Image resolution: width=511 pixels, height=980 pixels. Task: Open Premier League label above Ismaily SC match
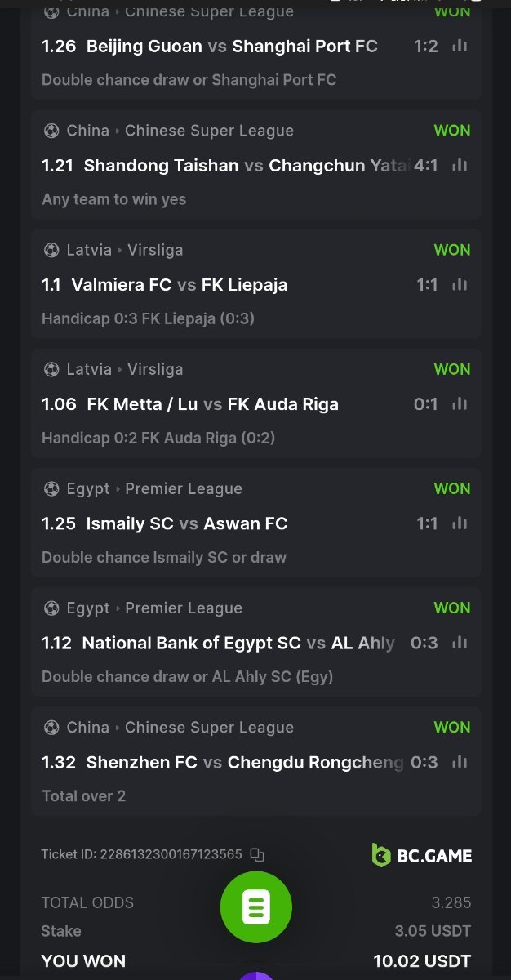tap(184, 489)
